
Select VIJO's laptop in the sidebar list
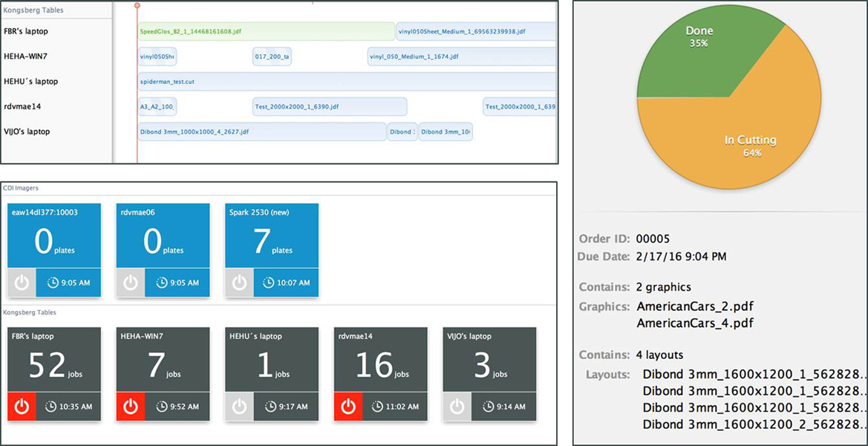point(28,131)
